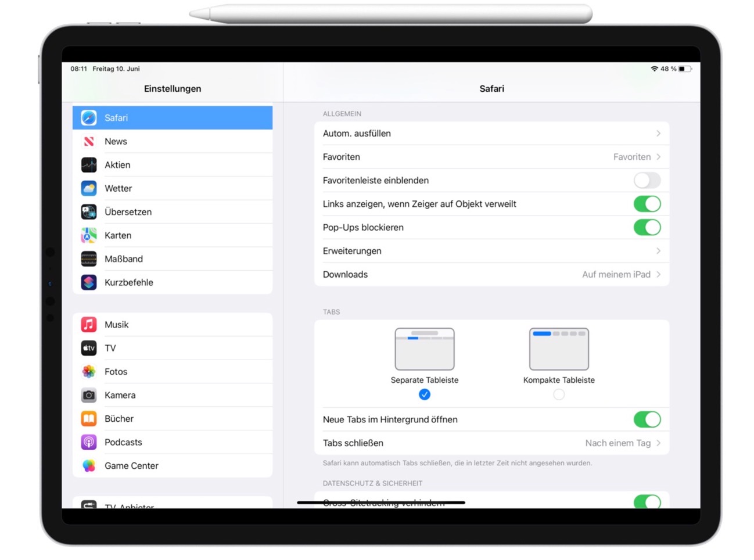Turn off Pop-Ups blockieren switch
Viewport: 754px width, 560px height.
[647, 228]
